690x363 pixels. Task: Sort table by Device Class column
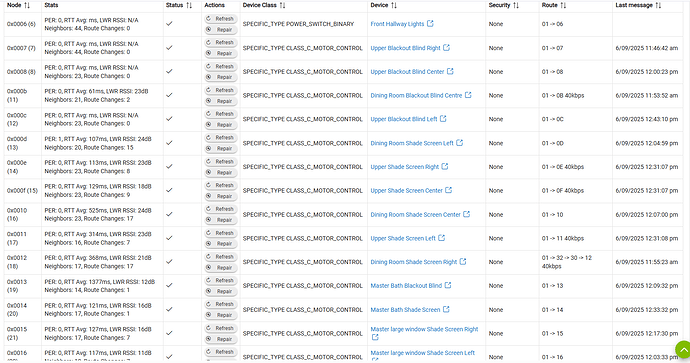pyautogui.click(x=264, y=5)
